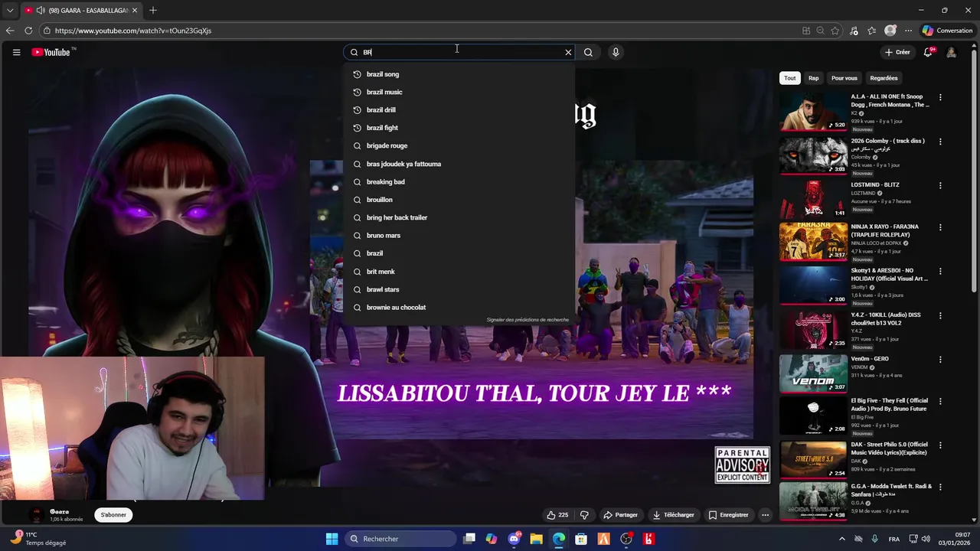Viewport: 980px width, 551px height.
Task: Open options for '2026 Colomby' video
Action: (940, 142)
